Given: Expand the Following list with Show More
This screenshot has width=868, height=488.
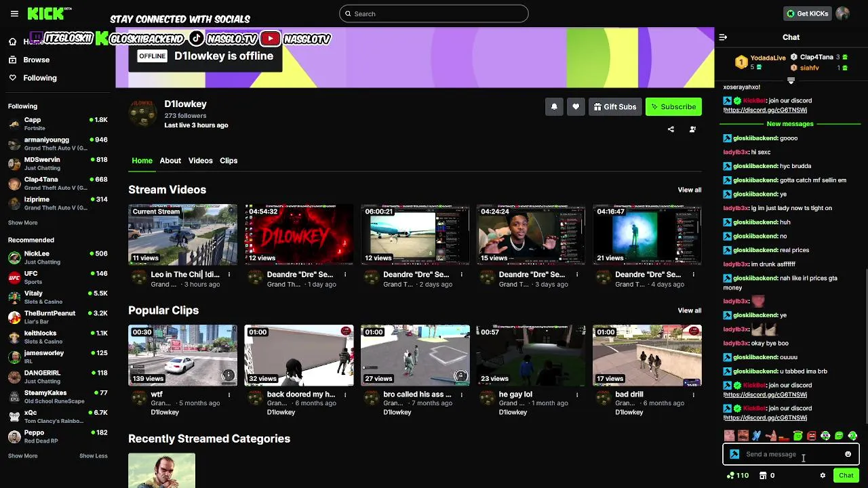Looking at the screenshot, I should pyautogui.click(x=22, y=222).
